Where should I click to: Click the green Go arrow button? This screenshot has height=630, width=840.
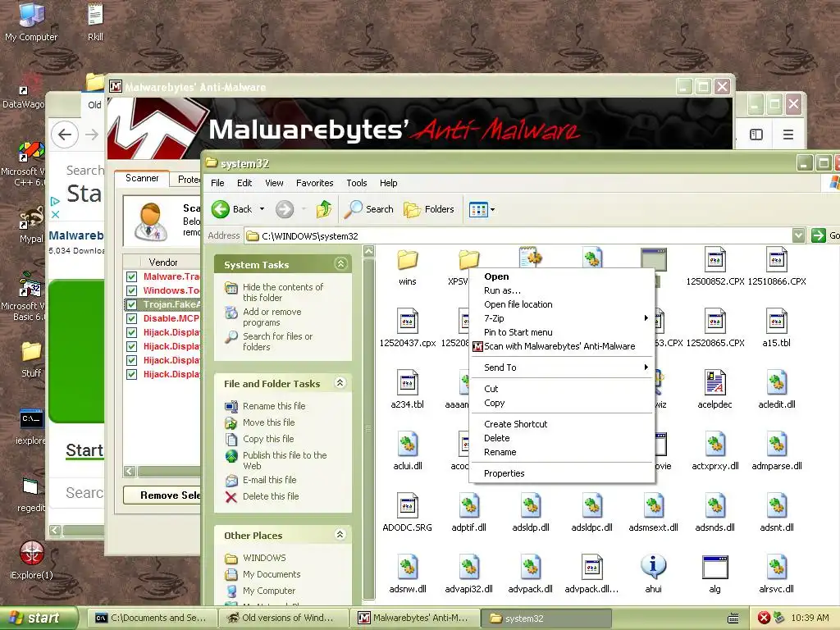tap(819, 235)
